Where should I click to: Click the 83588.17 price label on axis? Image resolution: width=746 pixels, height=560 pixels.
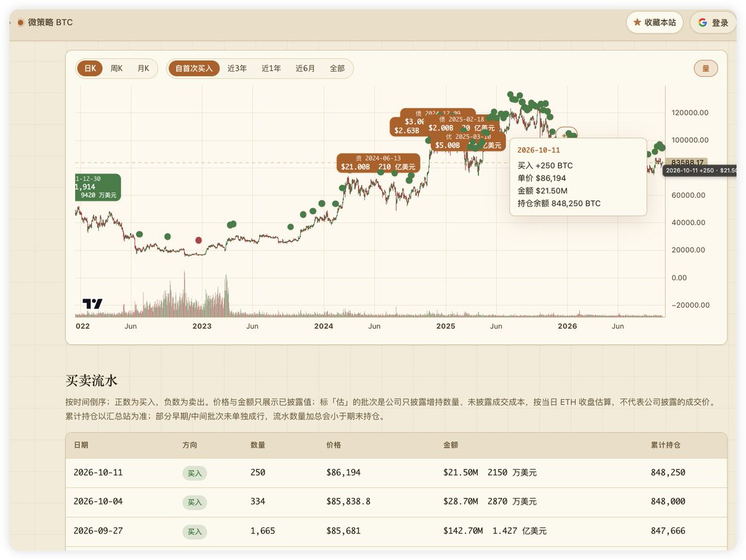(686, 162)
